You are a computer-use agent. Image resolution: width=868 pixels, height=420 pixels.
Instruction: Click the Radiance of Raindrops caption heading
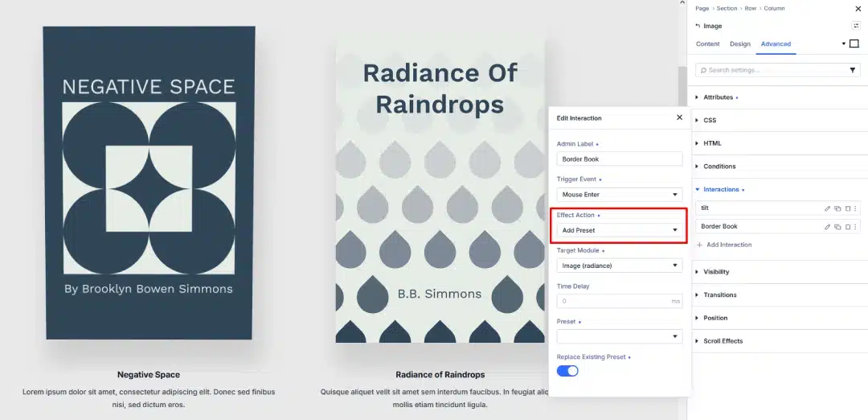[440, 375]
